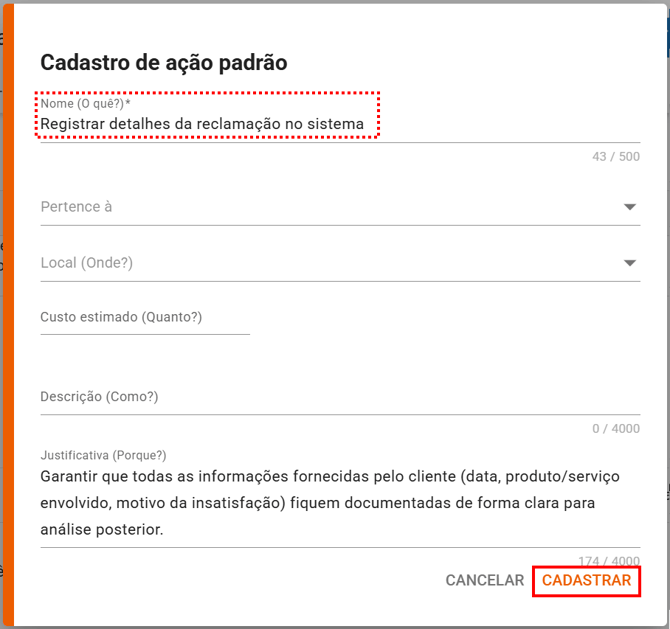Click the 43 / 500 character counter
Screen dimensions: 670x629
pyautogui.click(x=615, y=157)
